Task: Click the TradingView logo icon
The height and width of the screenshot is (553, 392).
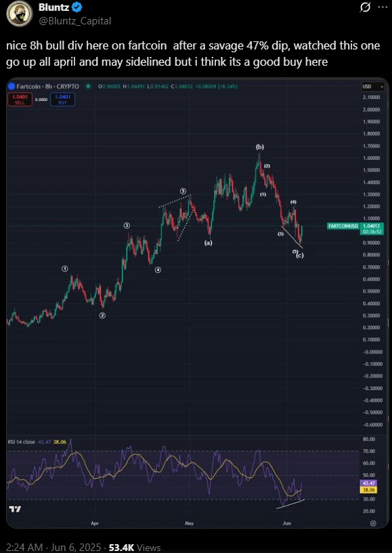Action: click(x=15, y=509)
